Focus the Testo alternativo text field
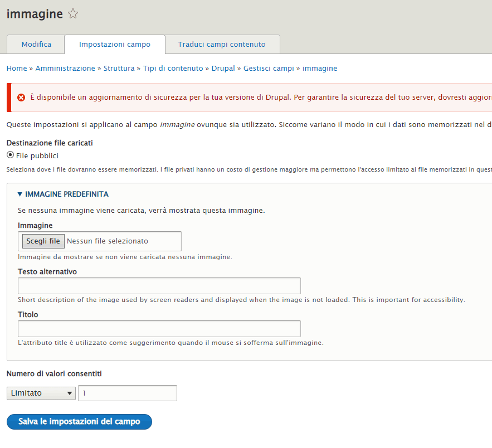Image resolution: width=492 pixels, height=448 pixels. click(159, 286)
